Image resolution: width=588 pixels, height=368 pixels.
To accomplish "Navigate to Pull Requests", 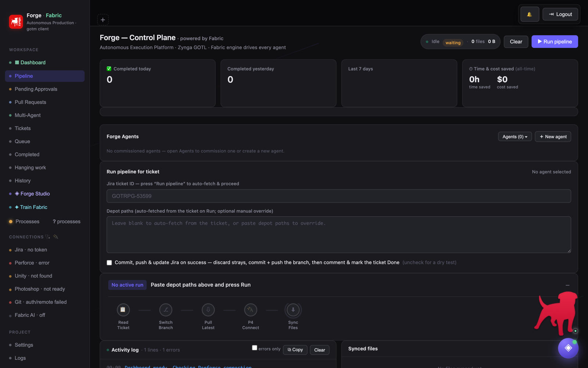I will (x=45, y=102).
